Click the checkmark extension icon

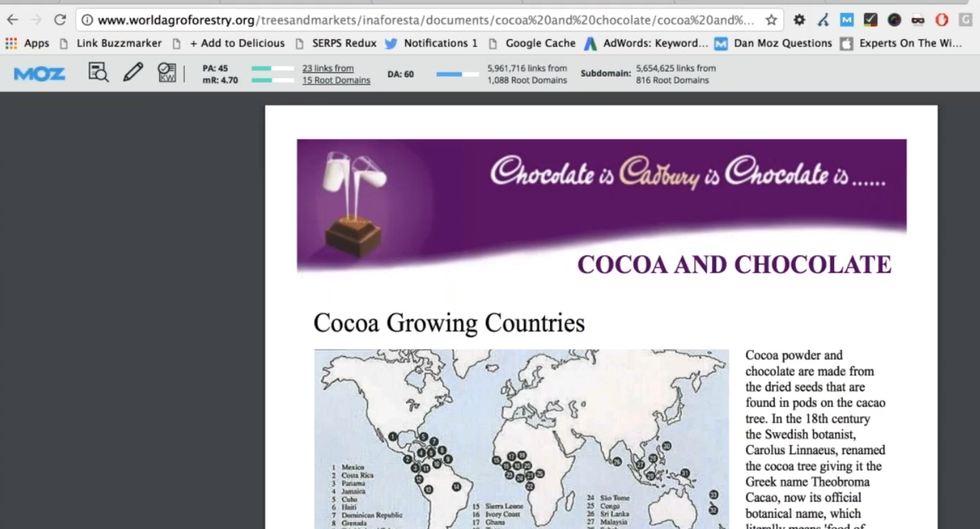tap(870, 20)
